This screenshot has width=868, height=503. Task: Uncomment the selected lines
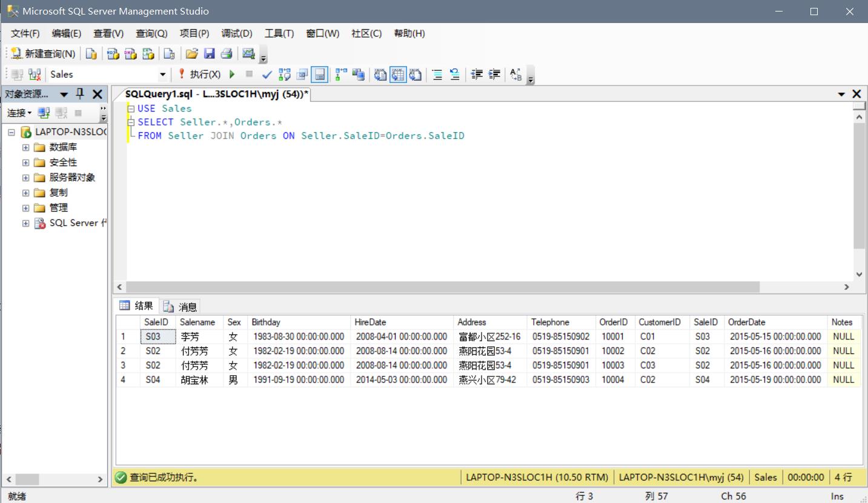(455, 75)
